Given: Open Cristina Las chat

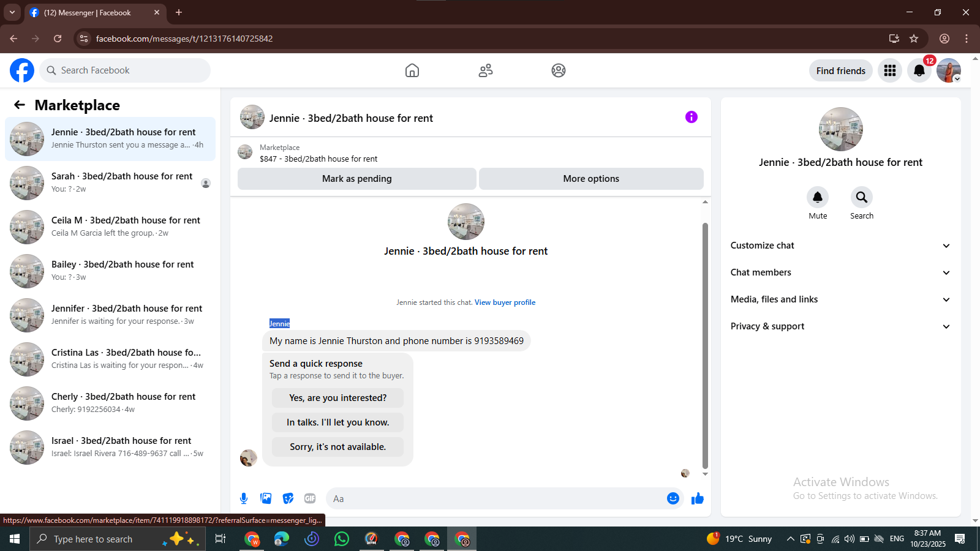Looking at the screenshot, I should click(110, 359).
